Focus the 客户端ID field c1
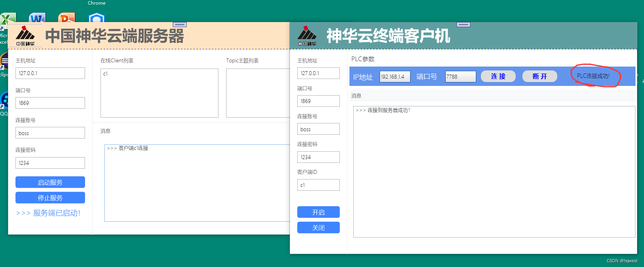This screenshot has height=267, width=644. tap(319, 185)
